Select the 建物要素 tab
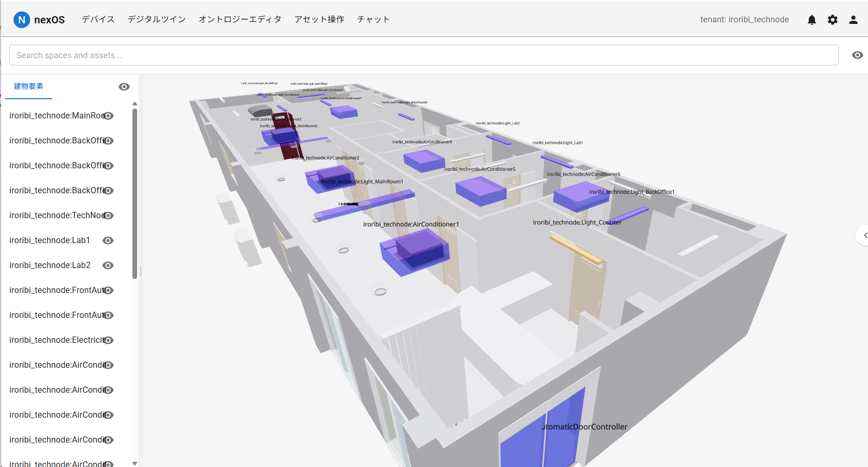The width and height of the screenshot is (868, 467). [29, 86]
